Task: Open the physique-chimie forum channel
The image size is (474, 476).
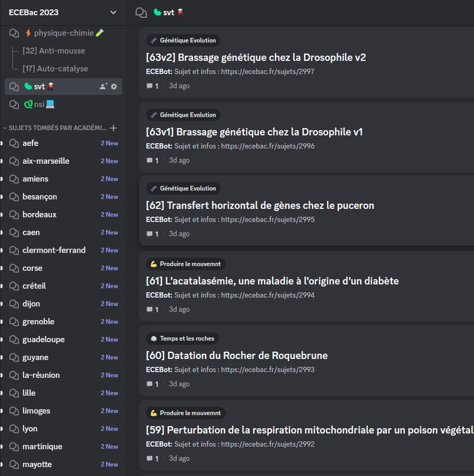Action: (64, 33)
